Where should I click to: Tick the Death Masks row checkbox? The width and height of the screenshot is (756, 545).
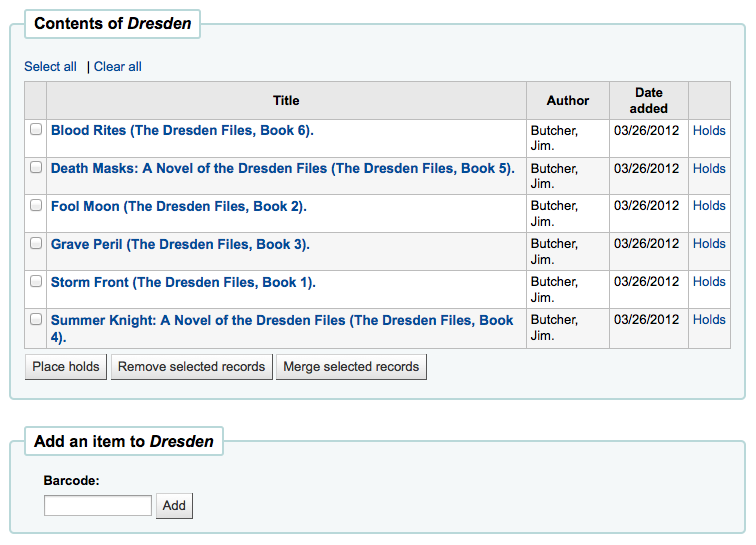click(x=36, y=167)
